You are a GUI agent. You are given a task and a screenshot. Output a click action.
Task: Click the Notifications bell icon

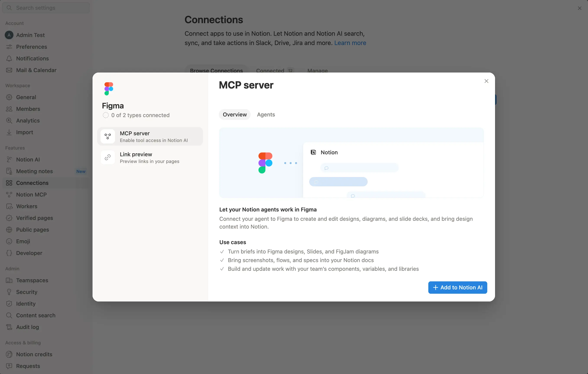(x=9, y=58)
